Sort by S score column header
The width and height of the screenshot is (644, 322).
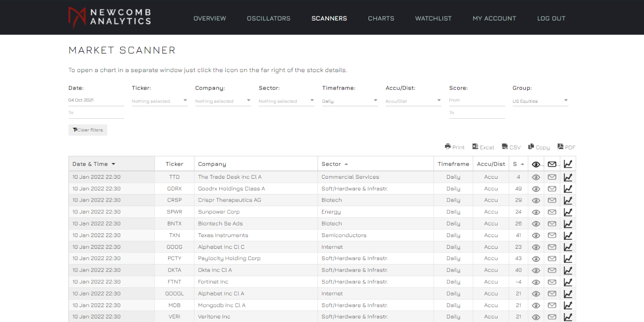pos(518,164)
